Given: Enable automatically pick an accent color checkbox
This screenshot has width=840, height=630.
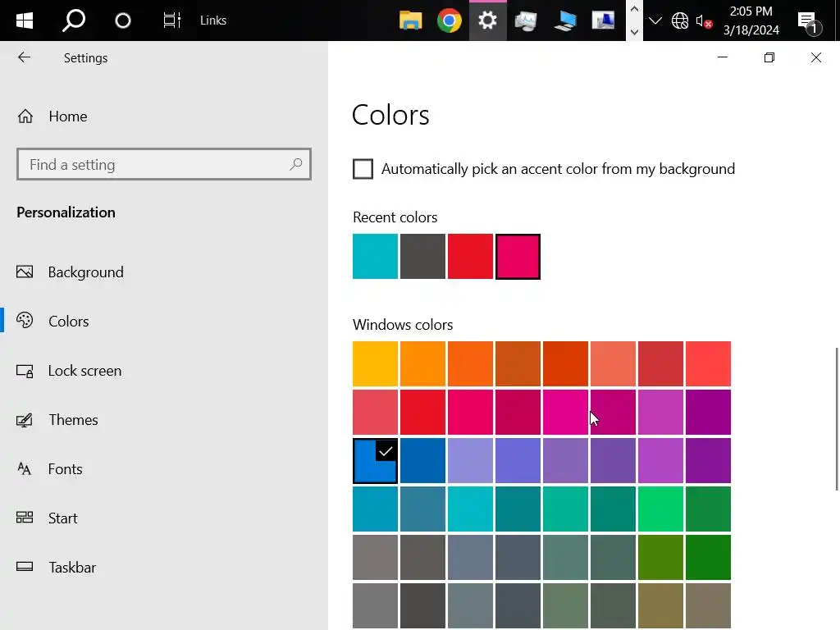Looking at the screenshot, I should click(363, 169).
